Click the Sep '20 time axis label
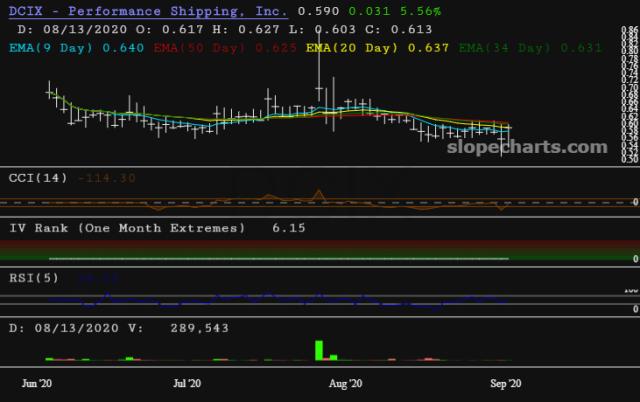 [x=506, y=384]
